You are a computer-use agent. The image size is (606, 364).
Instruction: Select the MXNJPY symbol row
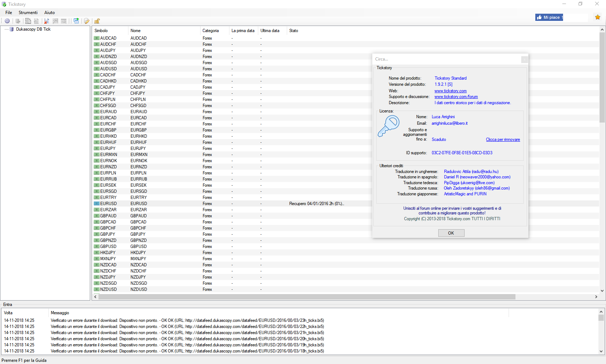(x=346, y=259)
